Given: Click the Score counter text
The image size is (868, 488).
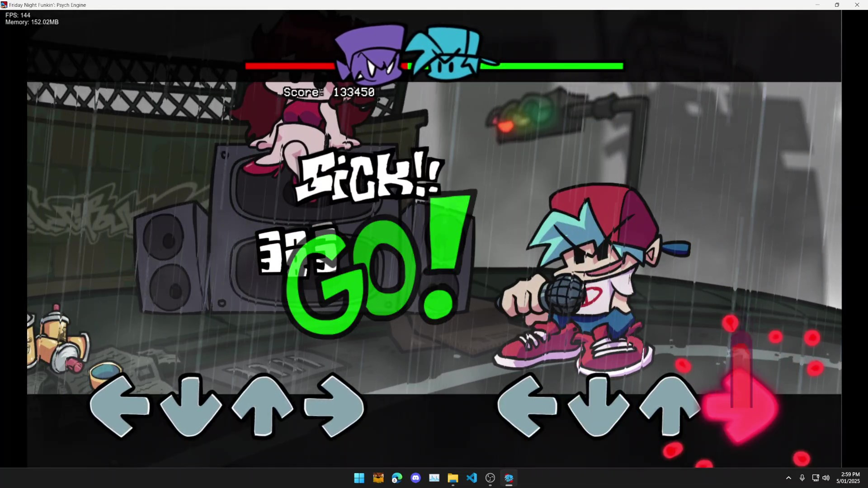Looking at the screenshot, I should pyautogui.click(x=329, y=92).
